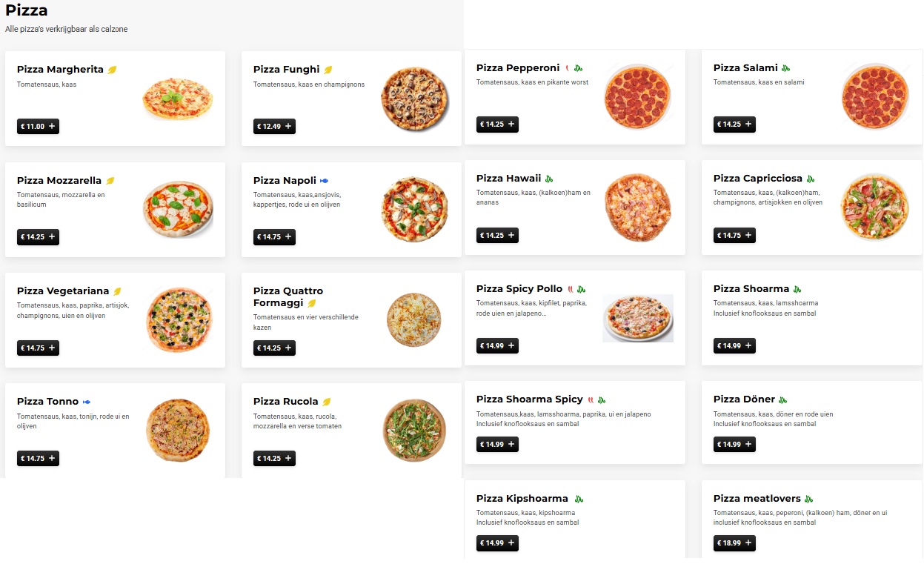Select the Pizza Shoarma Spicy title
This screenshot has width=924, height=564.
pyautogui.click(x=530, y=399)
